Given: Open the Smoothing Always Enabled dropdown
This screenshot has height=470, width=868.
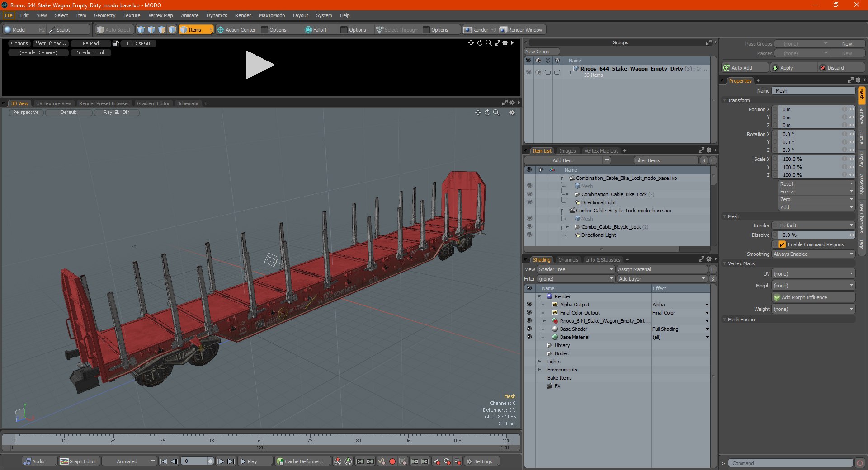Looking at the screenshot, I should [x=813, y=254].
